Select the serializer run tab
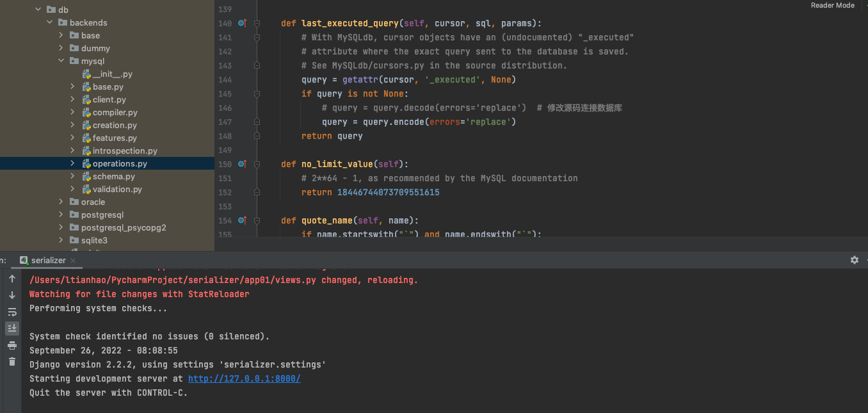The image size is (868, 413). [48, 261]
